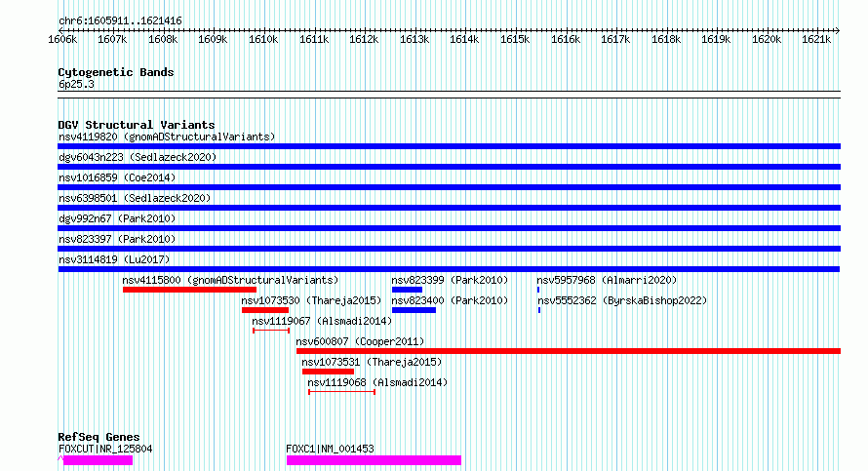Select the nsv1073531 (Thareja2015) label
Image resolution: width=868 pixels, height=471 pixels.
coord(372,362)
